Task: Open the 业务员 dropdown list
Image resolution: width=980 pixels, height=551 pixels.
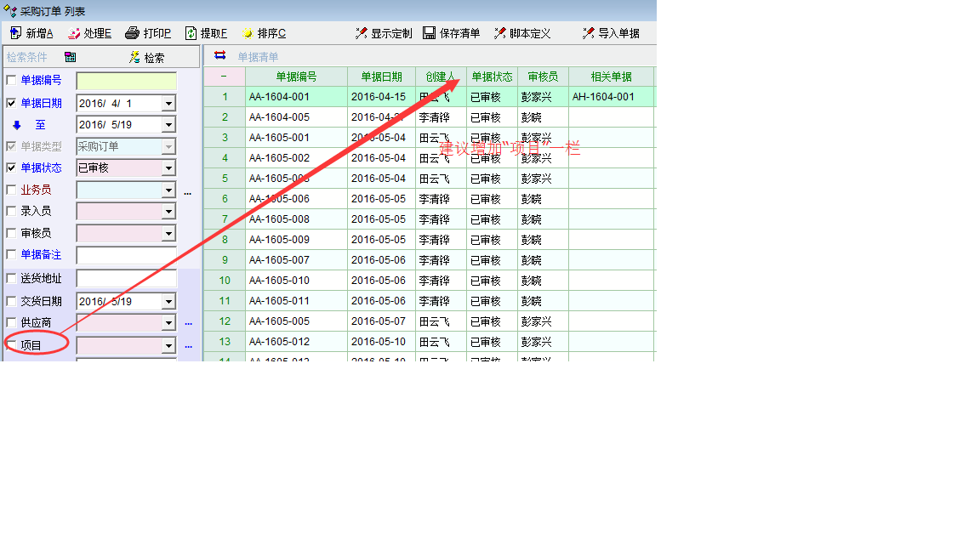Action: [x=168, y=190]
